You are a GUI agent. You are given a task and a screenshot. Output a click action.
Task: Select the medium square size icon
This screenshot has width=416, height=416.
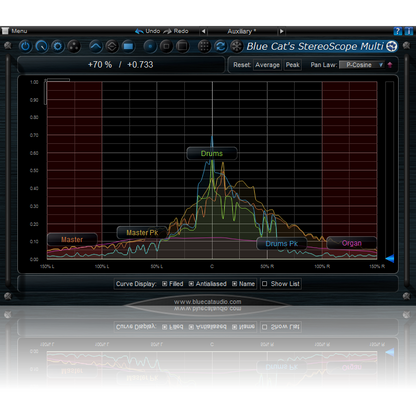166,46
